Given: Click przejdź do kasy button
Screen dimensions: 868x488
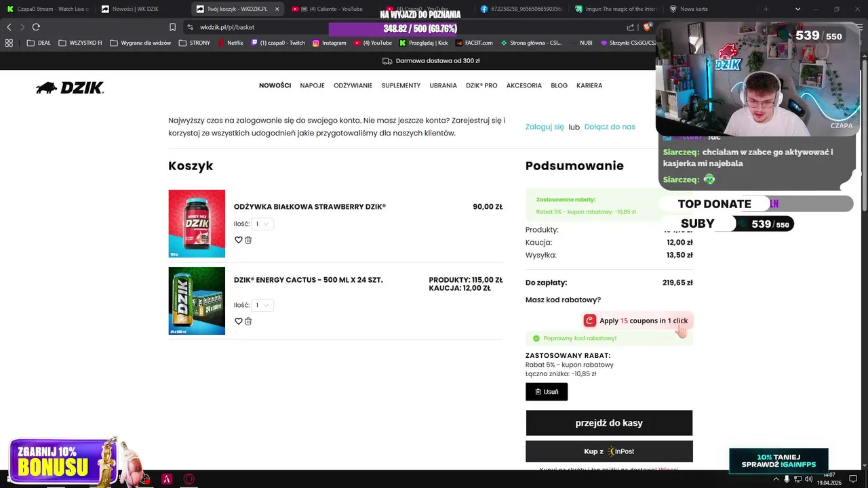Looking at the screenshot, I should click(x=609, y=423).
